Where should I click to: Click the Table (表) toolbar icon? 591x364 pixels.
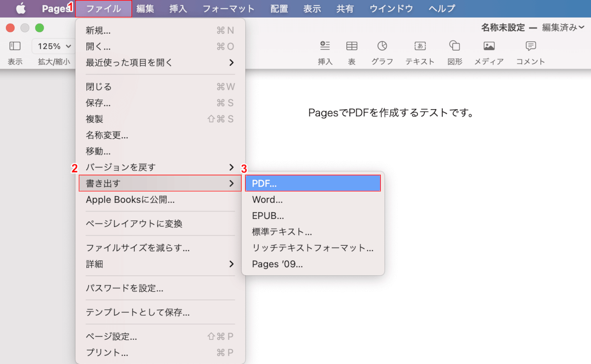point(352,46)
